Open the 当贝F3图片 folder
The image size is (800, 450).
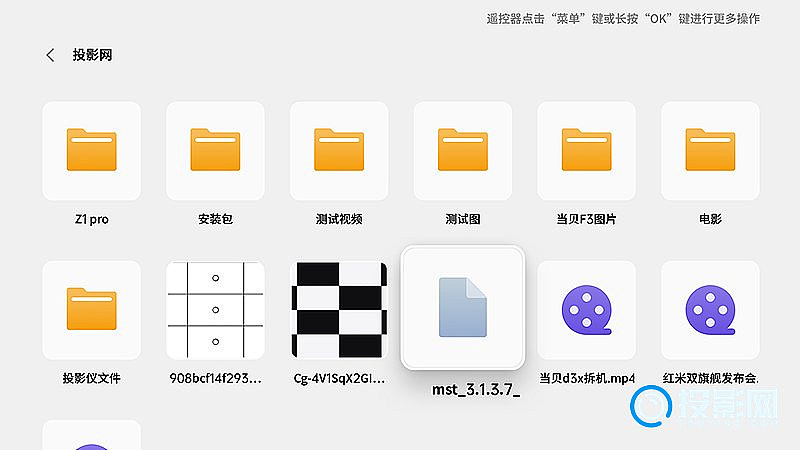[587, 151]
